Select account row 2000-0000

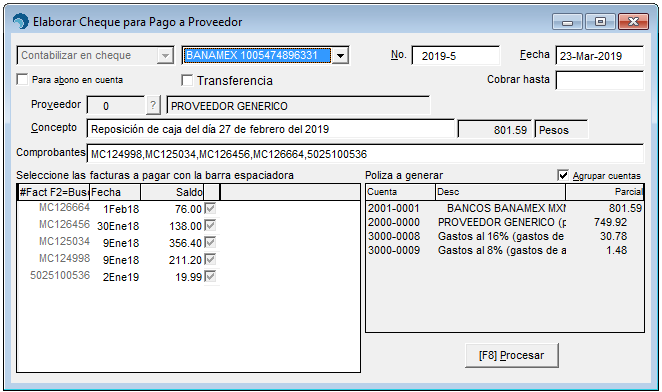(505, 222)
